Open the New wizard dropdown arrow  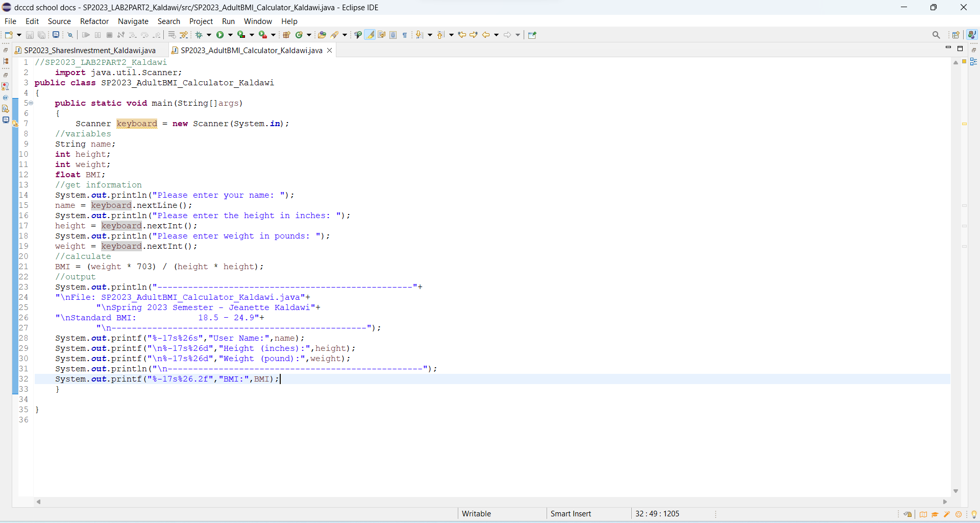pos(18,35)
